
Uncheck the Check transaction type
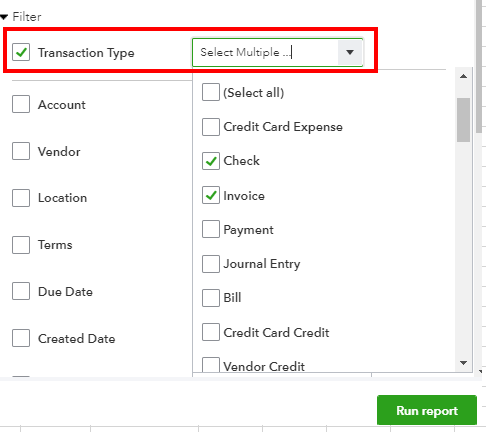coord(211,161)
